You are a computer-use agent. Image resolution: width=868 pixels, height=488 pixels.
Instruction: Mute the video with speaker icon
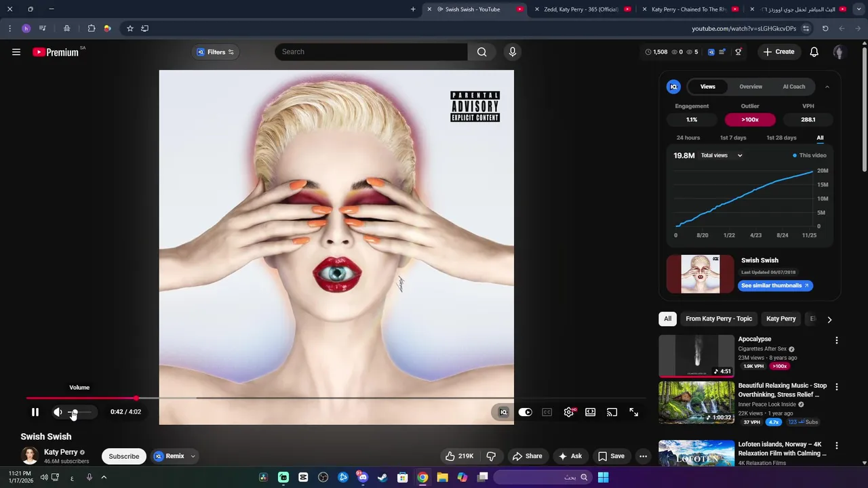tap(58, 411)
